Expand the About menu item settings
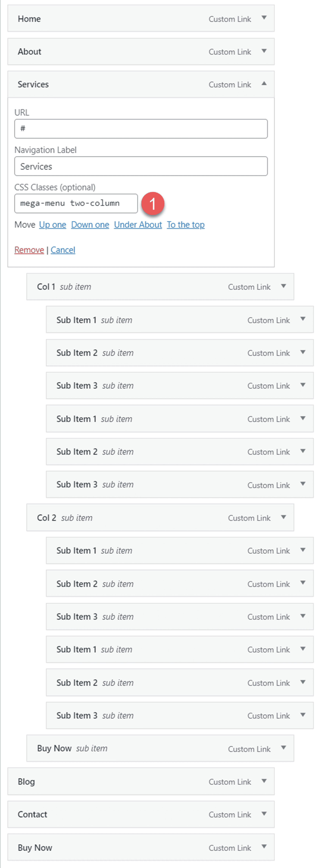Viewport: 331px width, 868px height. point(264,52)
